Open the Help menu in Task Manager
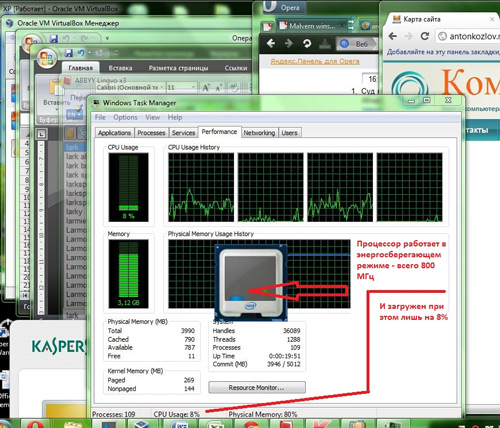The image size is (500, 428). 175,117
